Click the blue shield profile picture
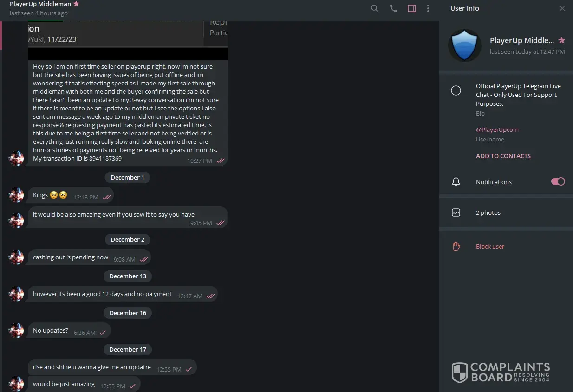The image size is (573, 392). tap(465, 45)
